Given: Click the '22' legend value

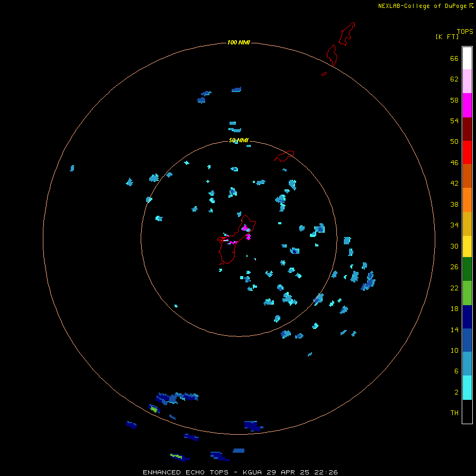Looking at the screenshot, I should 454,288.
